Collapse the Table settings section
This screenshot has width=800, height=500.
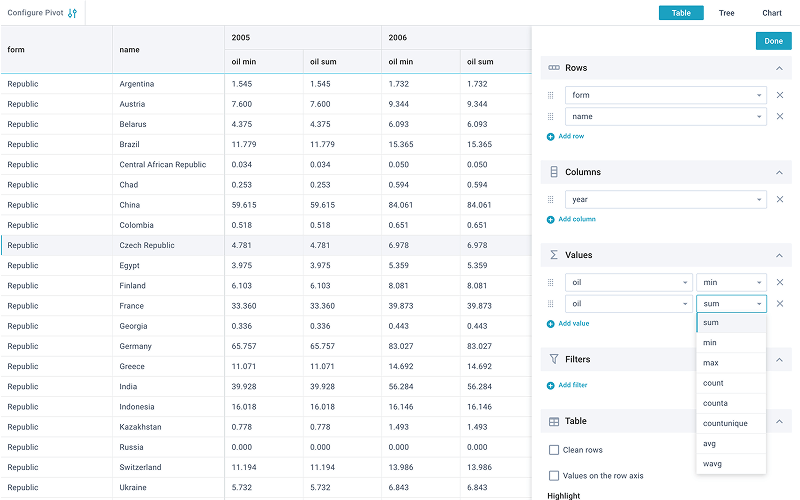click(x=779, y=421)
